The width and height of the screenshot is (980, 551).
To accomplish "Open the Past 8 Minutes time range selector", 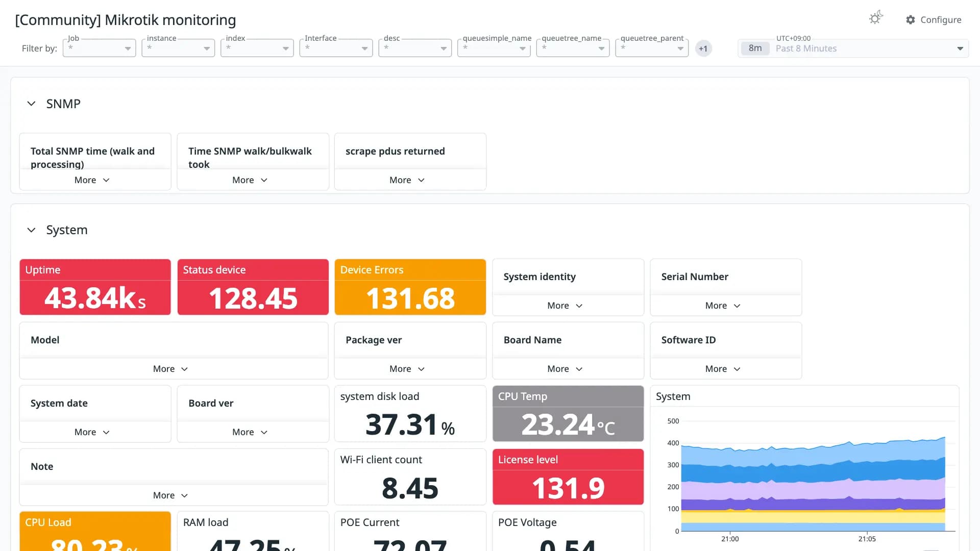I will tap(853, 48).
